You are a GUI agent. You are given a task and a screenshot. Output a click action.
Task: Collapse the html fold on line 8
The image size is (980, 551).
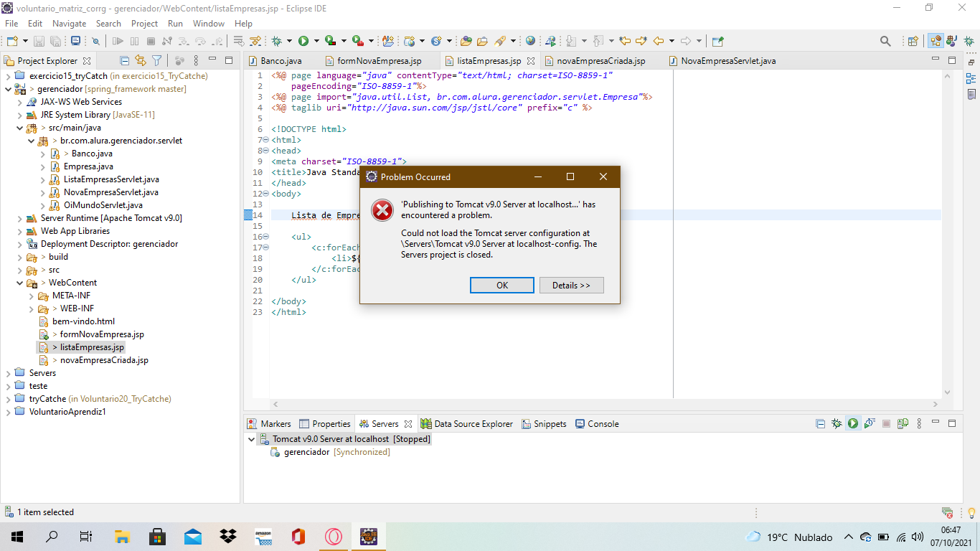[x=266, y=151]
